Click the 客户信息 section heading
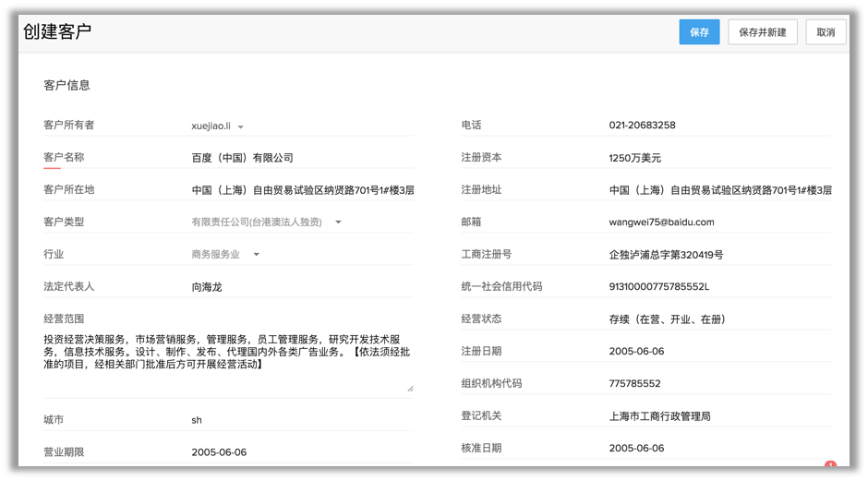Image resolution: width=868 pixels, height=481 pixels. (x=66, y=85)
